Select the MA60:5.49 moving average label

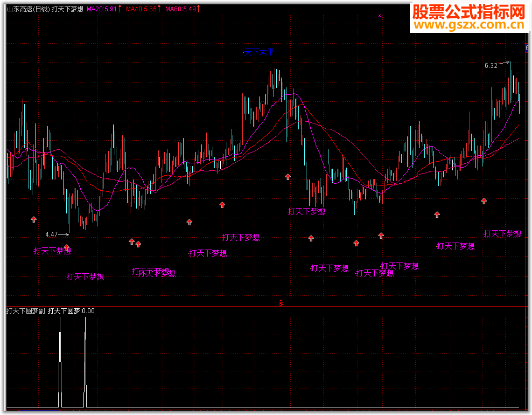(181, 9)
